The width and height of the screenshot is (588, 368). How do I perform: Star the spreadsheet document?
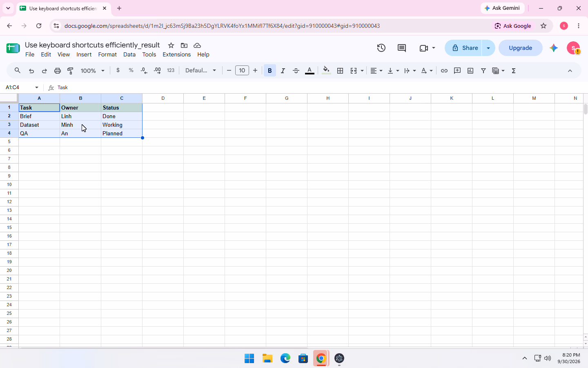pos(171,45)
